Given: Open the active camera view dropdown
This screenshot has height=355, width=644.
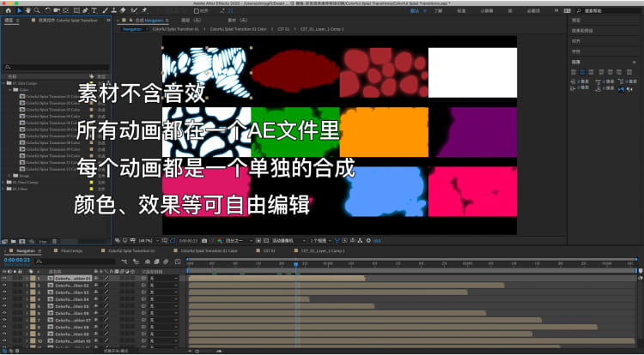Looking at the screenshot, I should coord(289,241).
